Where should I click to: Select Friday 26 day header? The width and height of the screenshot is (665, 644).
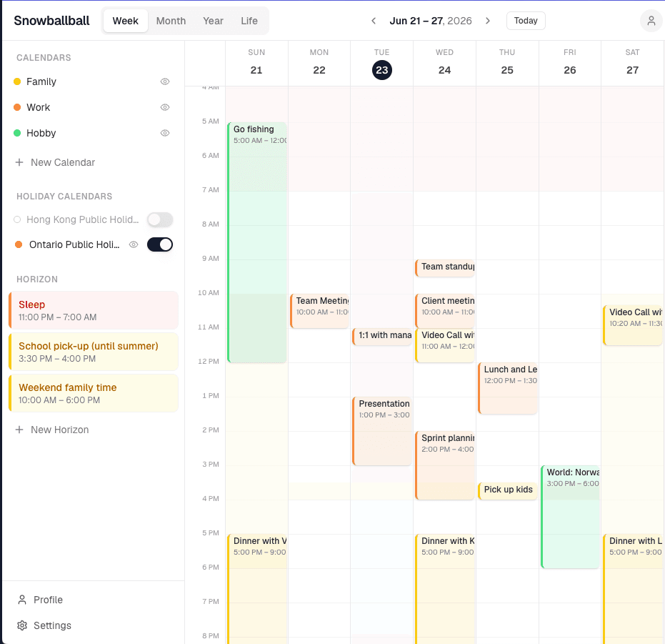click(x=570, y=63)
